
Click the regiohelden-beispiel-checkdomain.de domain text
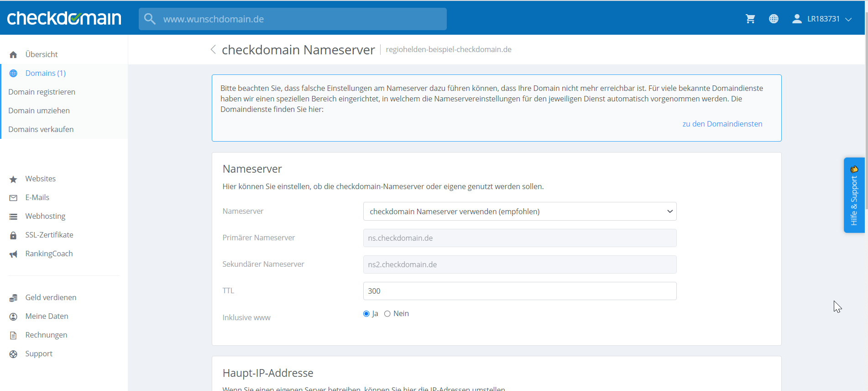(x=448, y=49)
